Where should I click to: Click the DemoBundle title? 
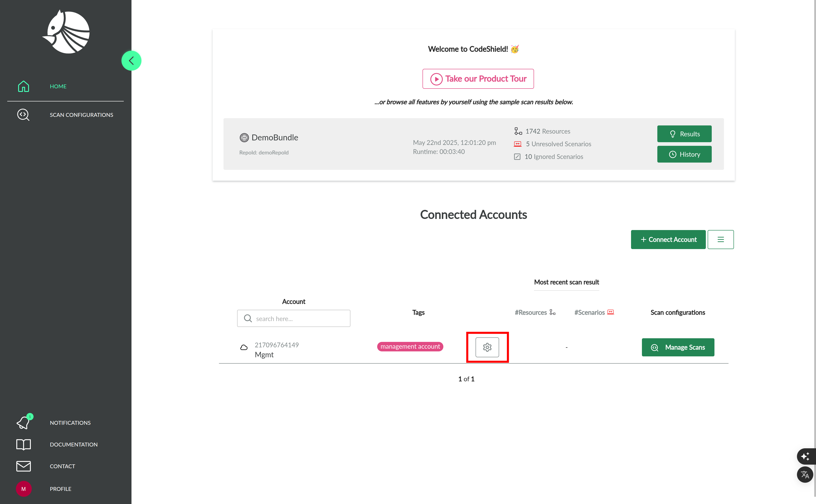(274, 137)
